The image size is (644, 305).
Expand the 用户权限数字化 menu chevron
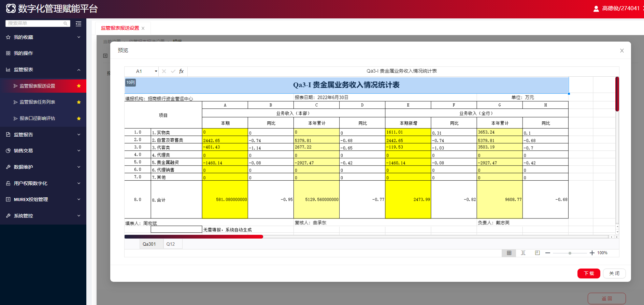(x=79, y=183)
